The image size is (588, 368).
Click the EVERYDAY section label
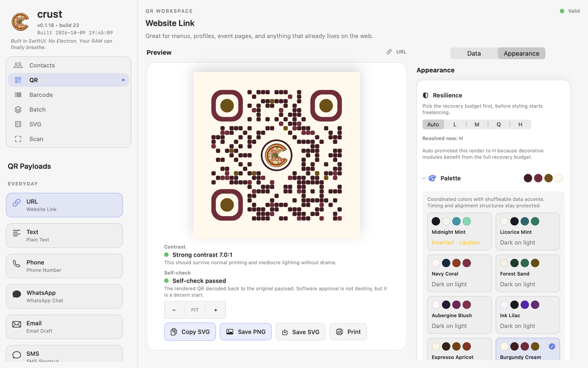pos(23,184)
